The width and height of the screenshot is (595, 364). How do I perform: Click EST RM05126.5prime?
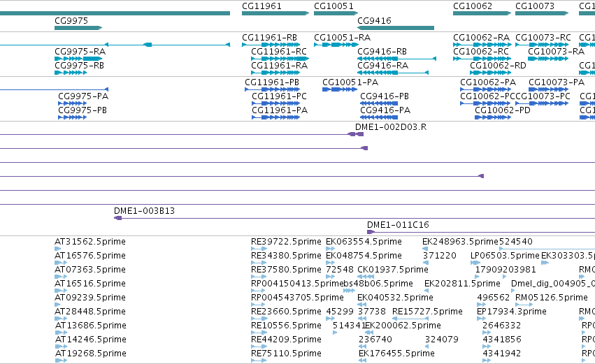coord(524,305)
